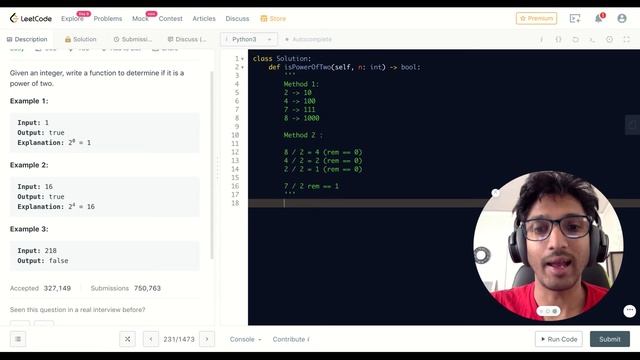The width and height of the screenshot is (640, 360).
Task: Pick a random problem with shuffle icon
Action: 127,339
